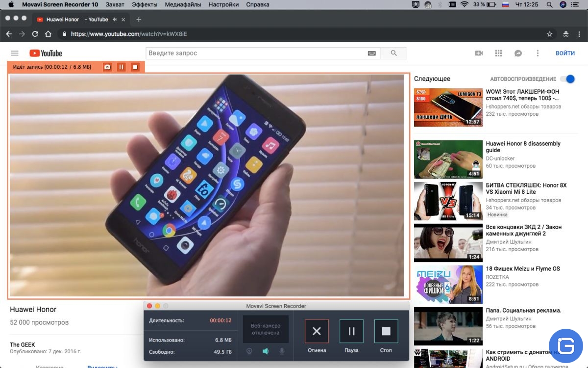Click the browser home icon

click(48, 34)
